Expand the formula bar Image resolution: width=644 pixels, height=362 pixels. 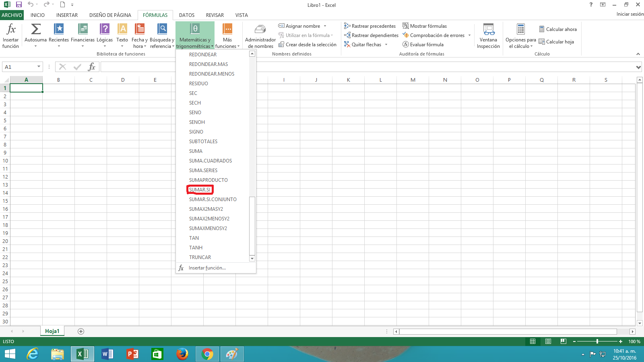(x=638, y=67)
